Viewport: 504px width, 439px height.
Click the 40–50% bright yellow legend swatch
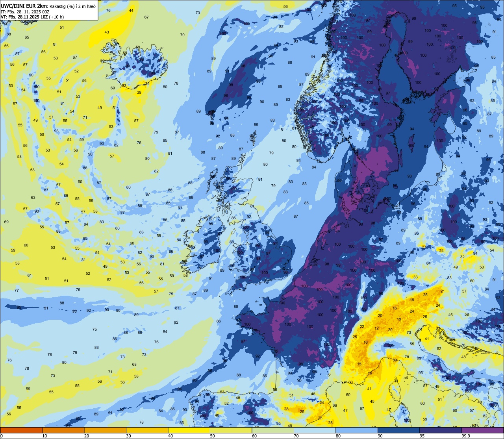point(189,430)
